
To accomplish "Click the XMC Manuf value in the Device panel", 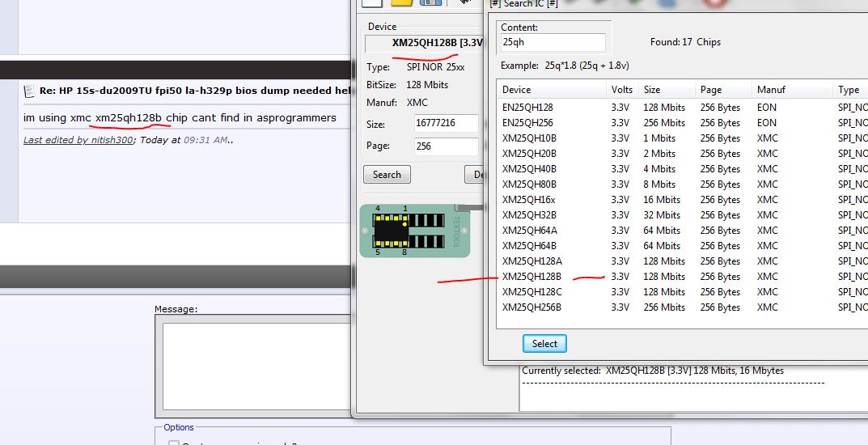I will 417,103.
